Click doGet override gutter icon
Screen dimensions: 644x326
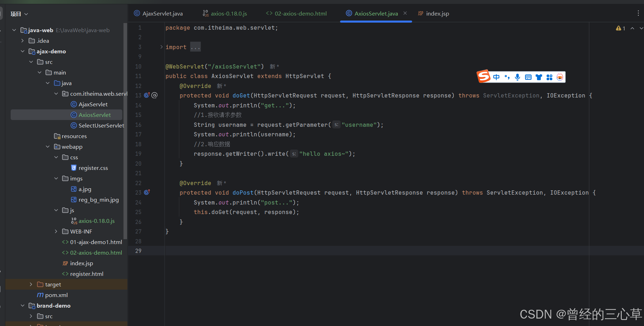pos(147,95)
